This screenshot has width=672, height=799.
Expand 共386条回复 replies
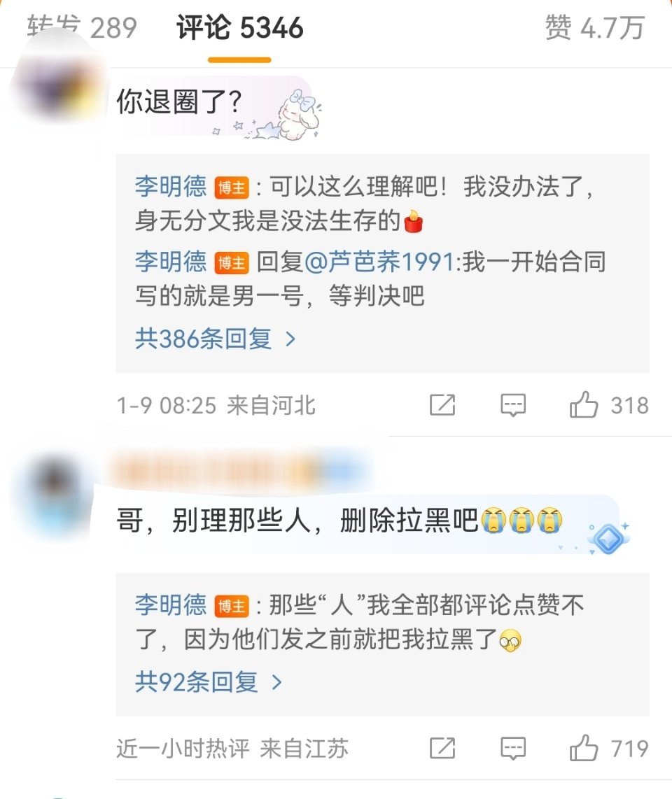pos(215,339)
